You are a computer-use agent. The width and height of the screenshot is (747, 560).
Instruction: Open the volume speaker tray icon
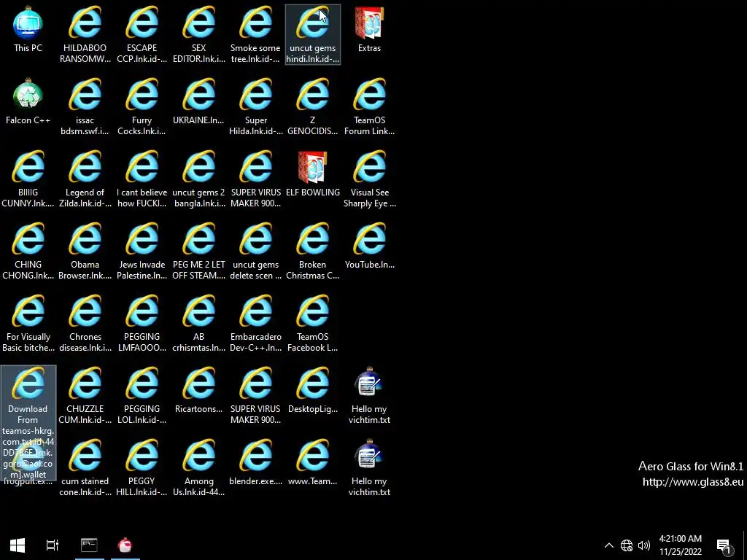(x=644, y=545)
